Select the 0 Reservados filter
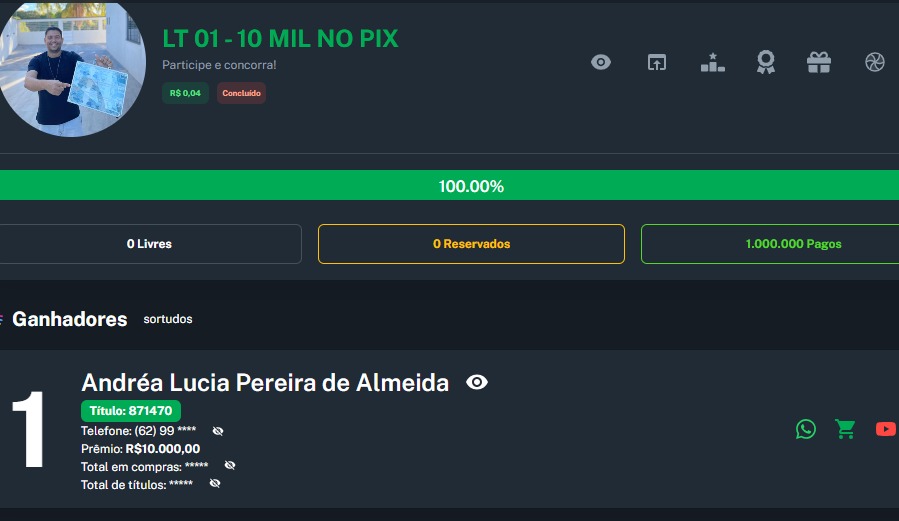The image size is (899, 521). tap(471, 244)
